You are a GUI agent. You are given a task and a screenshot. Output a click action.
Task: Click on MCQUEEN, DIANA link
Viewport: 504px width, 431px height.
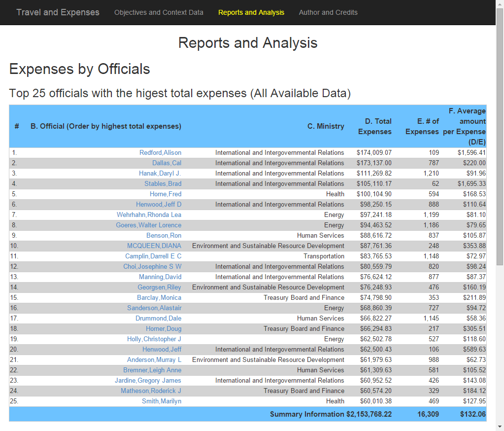click(154, 246)
